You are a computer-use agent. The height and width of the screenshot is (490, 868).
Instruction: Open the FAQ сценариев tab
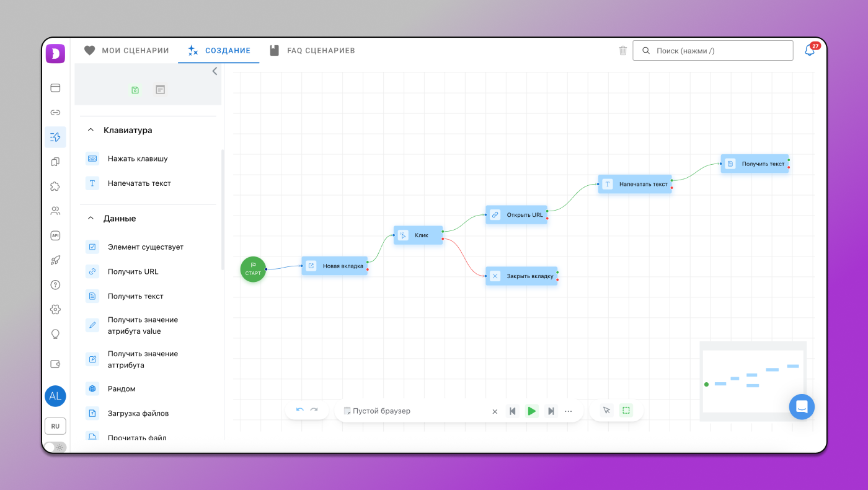pos(312,51)
